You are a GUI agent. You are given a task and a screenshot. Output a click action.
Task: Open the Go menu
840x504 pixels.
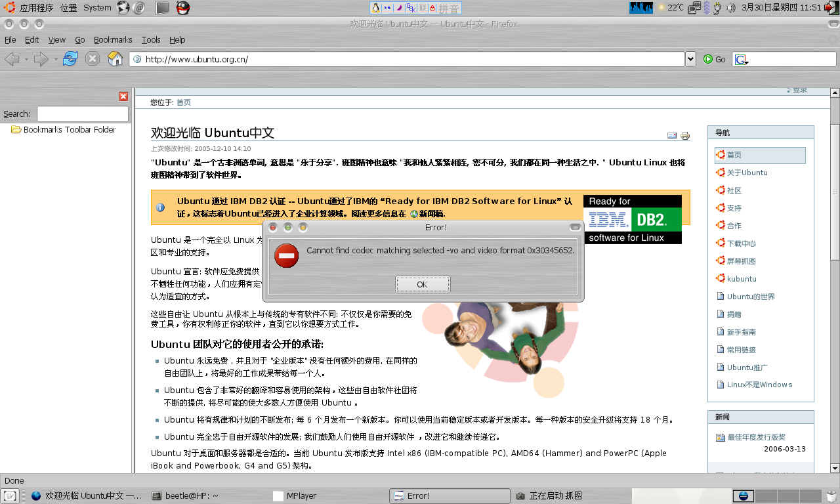(x=80, y=39)
